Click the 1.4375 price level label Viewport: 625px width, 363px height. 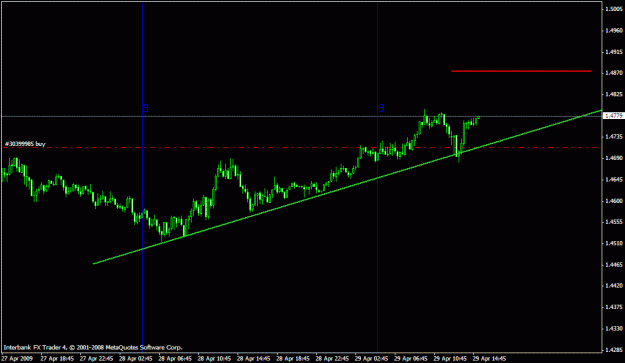(613, 307)
